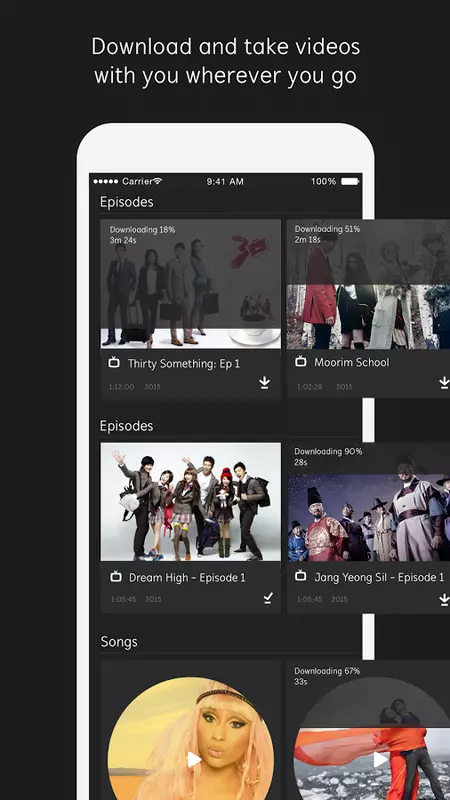Tap download icon on Moorim School card
The width and height of the screenshot is (450, 800).
(x=444, y=383)
